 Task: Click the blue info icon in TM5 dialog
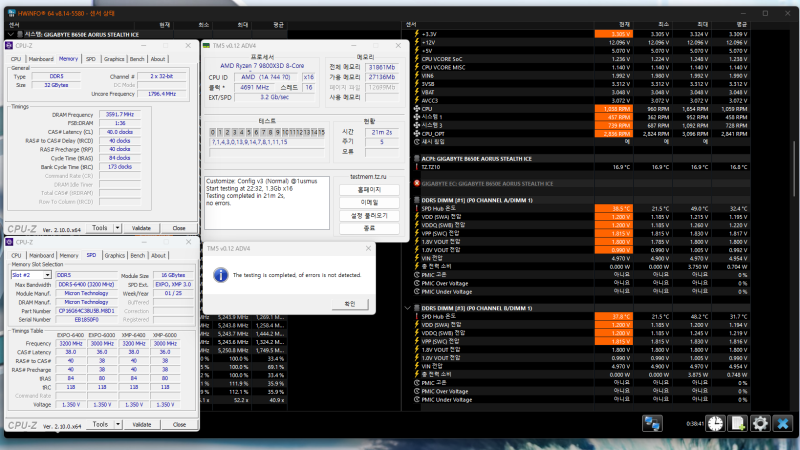pyautogui.click(x=220, y=275)
